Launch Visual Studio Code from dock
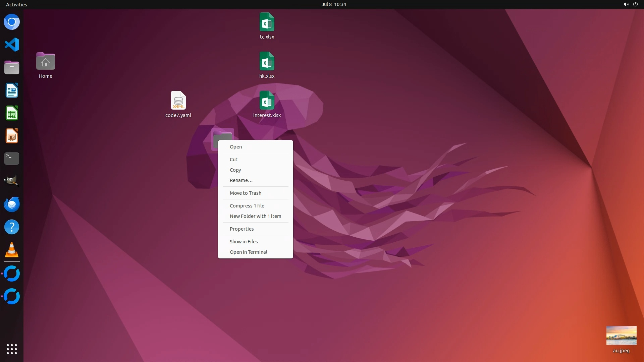This screenshot has width=644, height=362. point(12,45)
